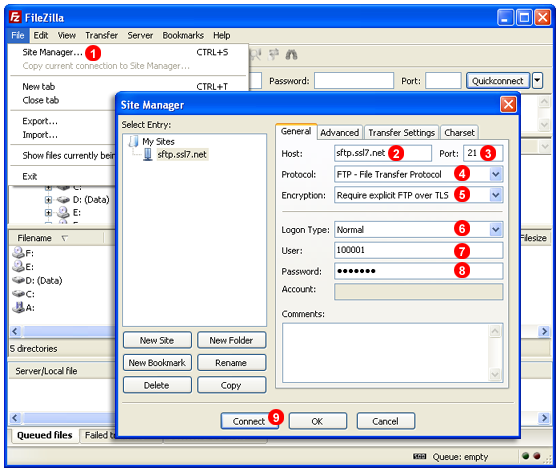The height and width of the screenshot is (474, 559).
Task: Click the New Site button
Action: pyautogui.click(x=157, y=340)
